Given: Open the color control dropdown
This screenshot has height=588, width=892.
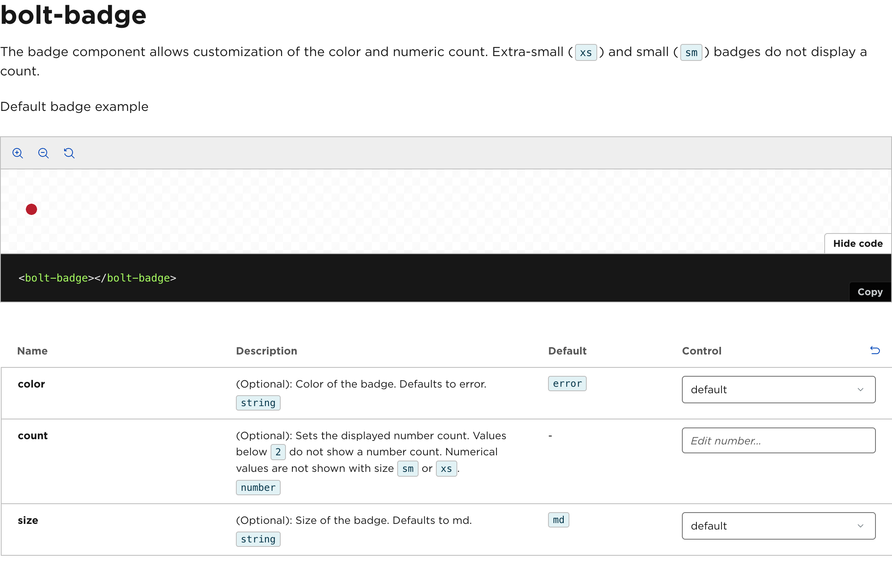Looking at the screenshot, I should click(778, 390).
